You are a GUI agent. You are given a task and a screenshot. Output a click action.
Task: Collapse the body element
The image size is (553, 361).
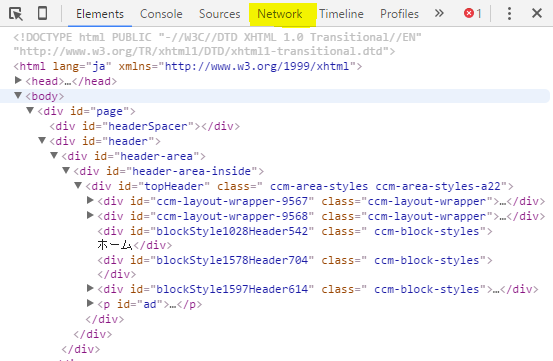click(x=18, y=96)
